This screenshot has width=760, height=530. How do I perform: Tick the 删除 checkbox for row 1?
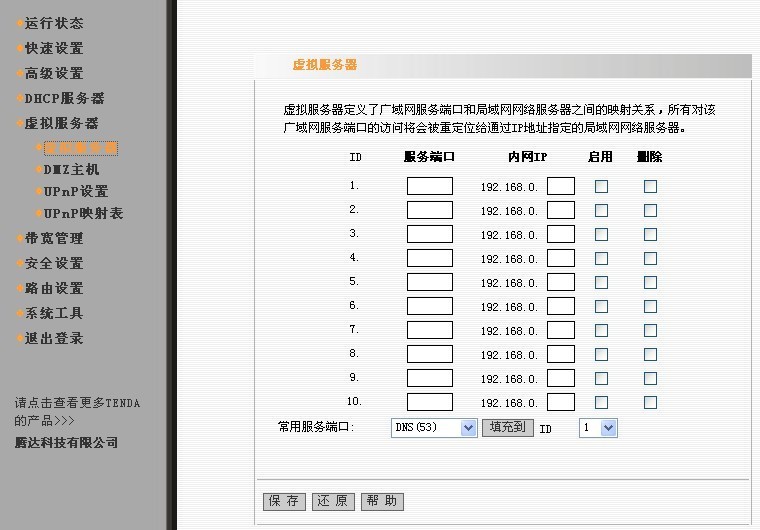pyautogui.click(x=650, y=187)
